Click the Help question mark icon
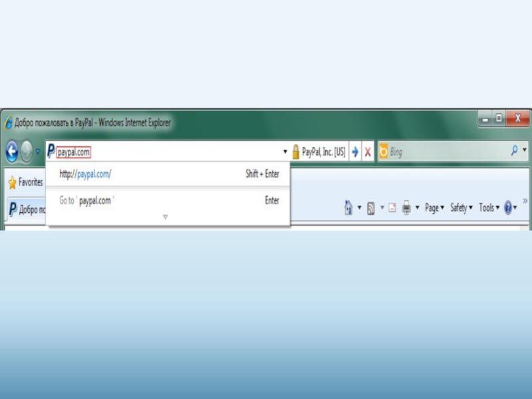Screen dimensions: 532x399 [508, 207]
